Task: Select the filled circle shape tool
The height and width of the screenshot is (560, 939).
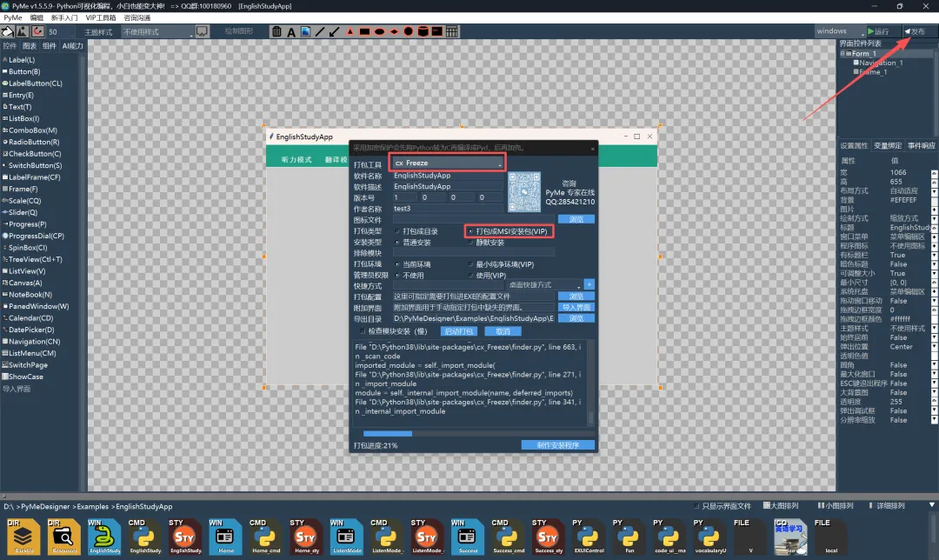Action: click(409, 32)
